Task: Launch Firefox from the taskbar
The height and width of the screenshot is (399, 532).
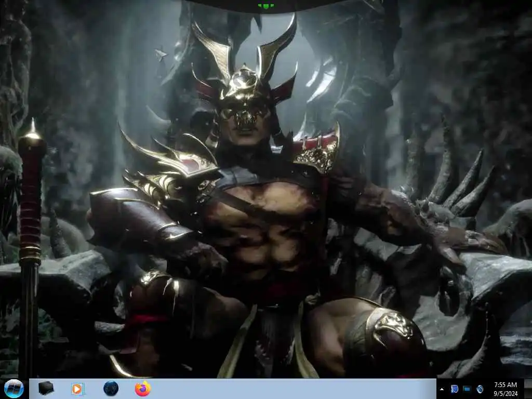Action: click(143, 389)
